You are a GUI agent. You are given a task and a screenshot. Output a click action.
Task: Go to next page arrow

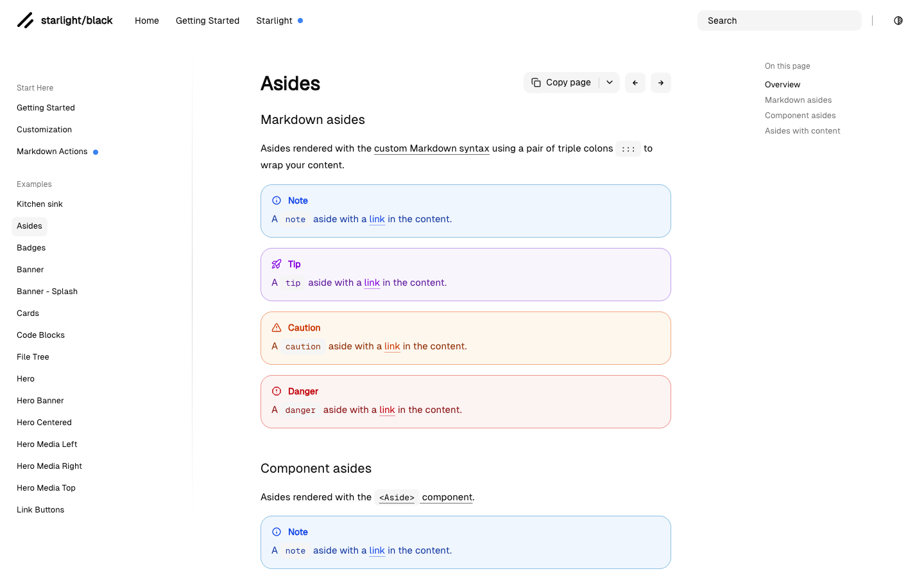pos(661,83)
